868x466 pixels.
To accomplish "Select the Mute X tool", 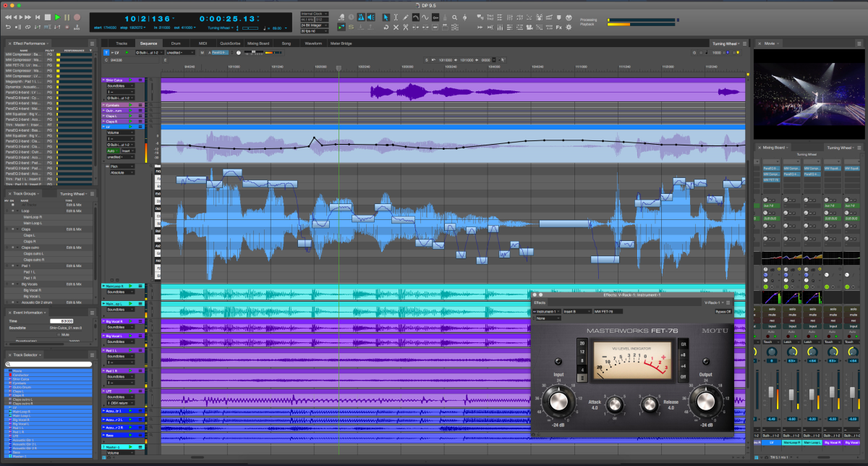I will point(396,27).
